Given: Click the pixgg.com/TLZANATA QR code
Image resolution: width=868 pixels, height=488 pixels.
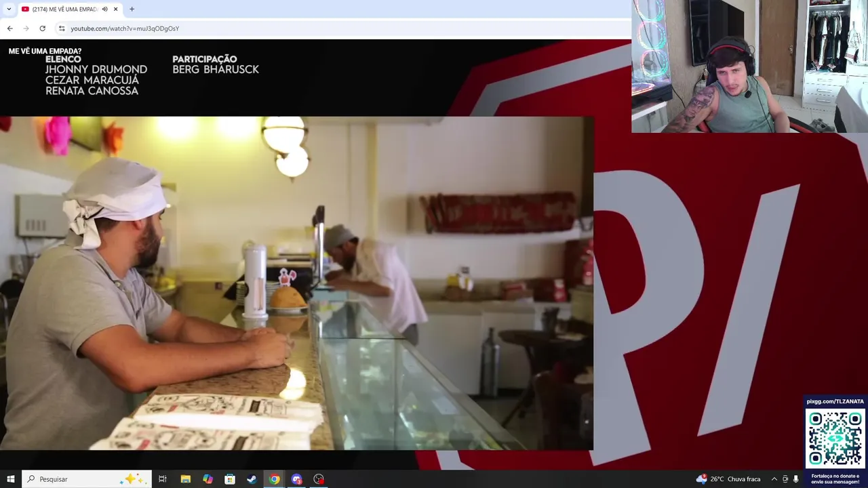Looking at the screenshot, I should point(835,439).
